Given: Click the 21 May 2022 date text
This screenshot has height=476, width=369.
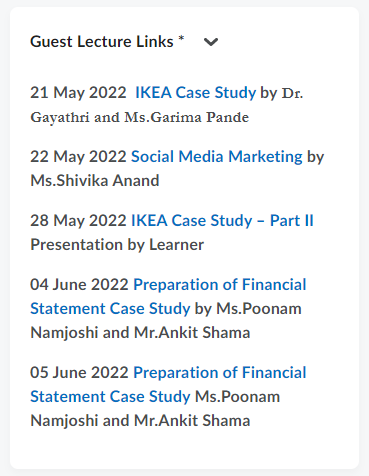Looking at the screenshot, I should [x=78, y=92].
